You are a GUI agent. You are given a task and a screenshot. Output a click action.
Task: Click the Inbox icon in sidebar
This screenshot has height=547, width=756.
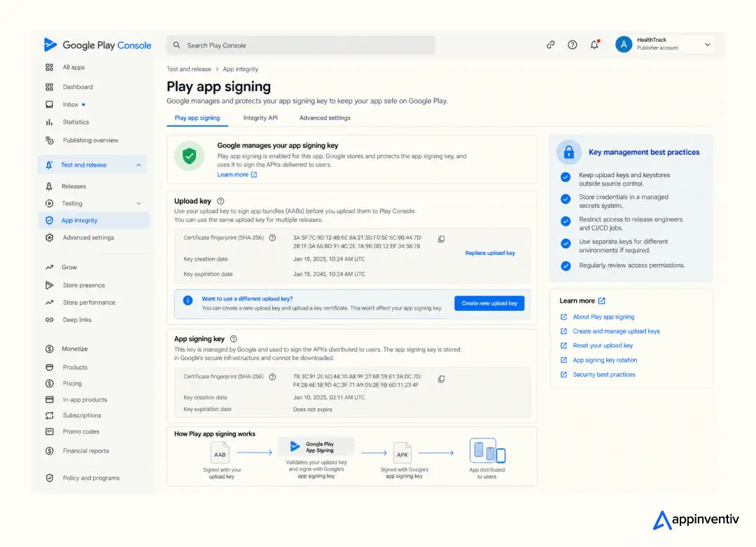[49, 104]
